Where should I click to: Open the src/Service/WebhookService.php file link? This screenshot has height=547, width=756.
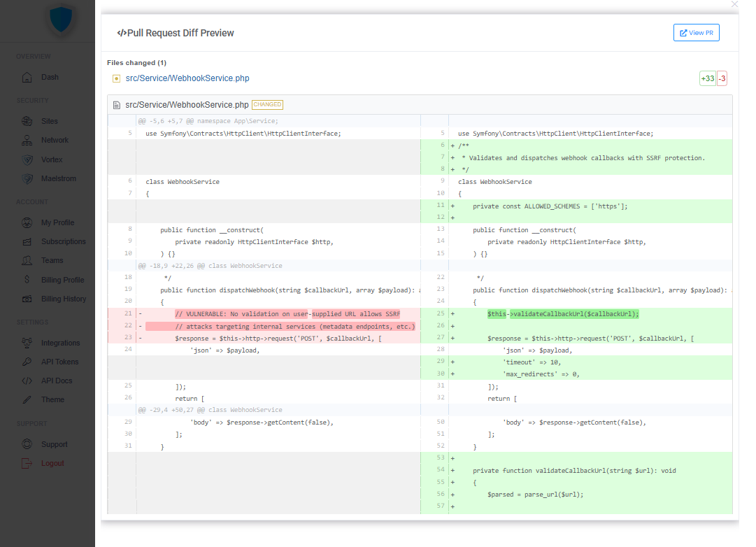(x=187, y=78)
